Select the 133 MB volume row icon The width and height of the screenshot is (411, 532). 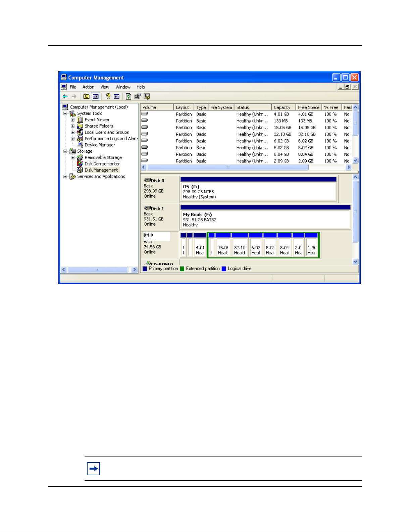click(x=145, y=120)
